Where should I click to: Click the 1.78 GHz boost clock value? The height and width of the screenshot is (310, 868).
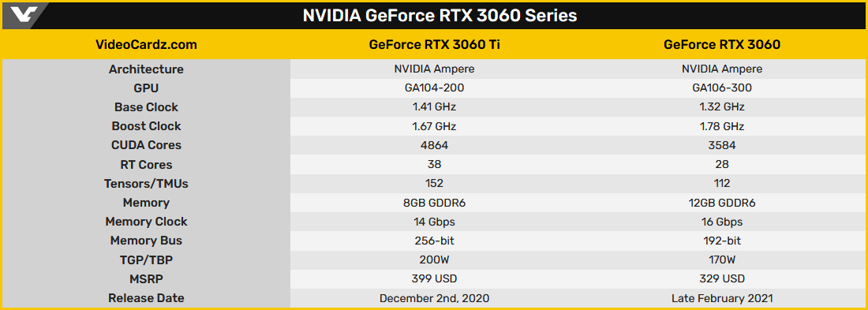point(722,126)
